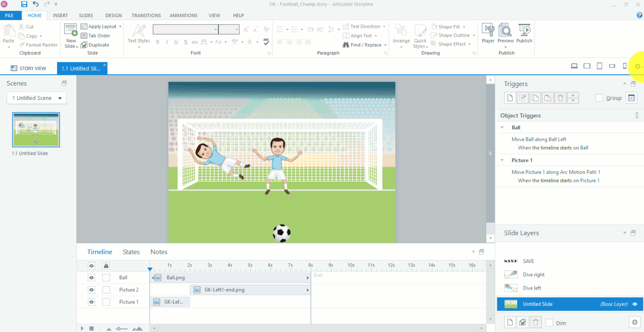Delete the selected trigger

(560, 98)
